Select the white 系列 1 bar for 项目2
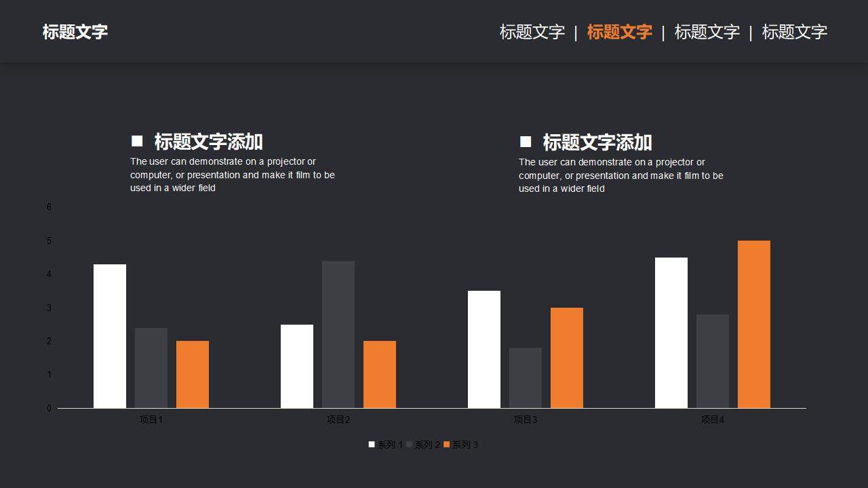 coord(297,367)
